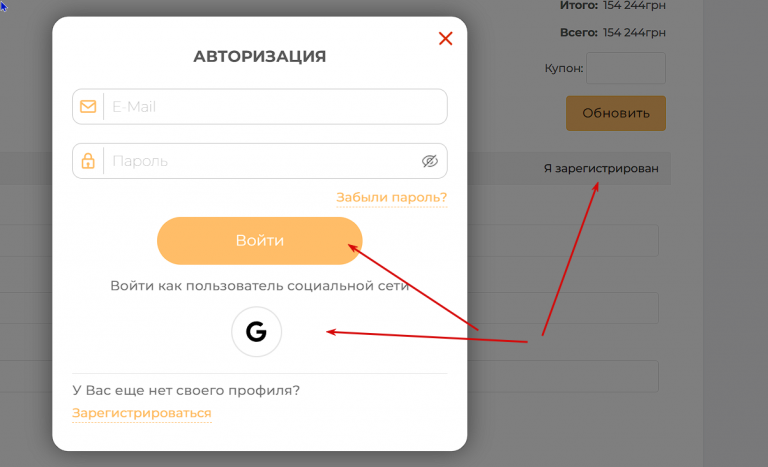Image resolution: width=768 pixels, height=467 pixels.
Task: Focus the E-Mail input field
Action: tap(260, 106)
